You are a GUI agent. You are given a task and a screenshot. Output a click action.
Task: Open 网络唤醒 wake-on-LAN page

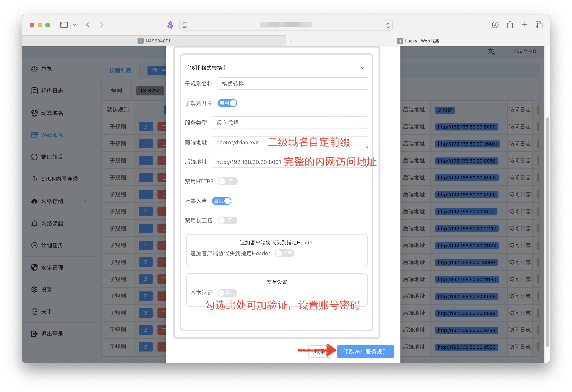pyautogui.click(x=47, y=223)
